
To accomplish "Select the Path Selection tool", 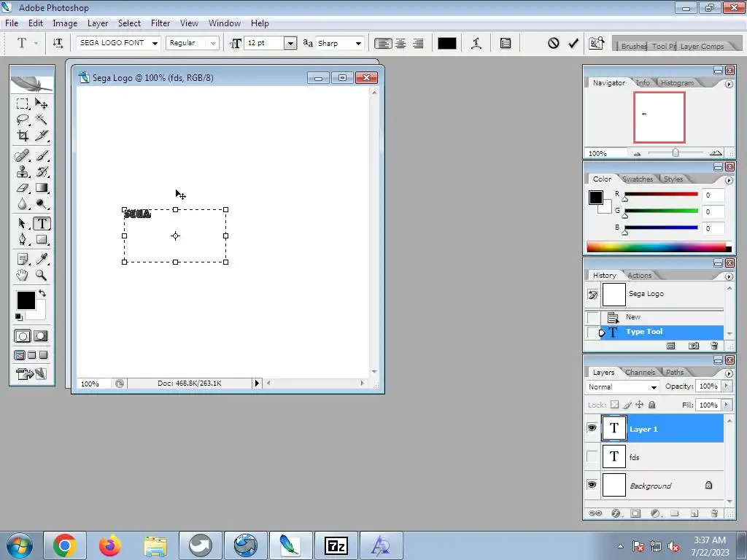I will click(x=22, y=223).
